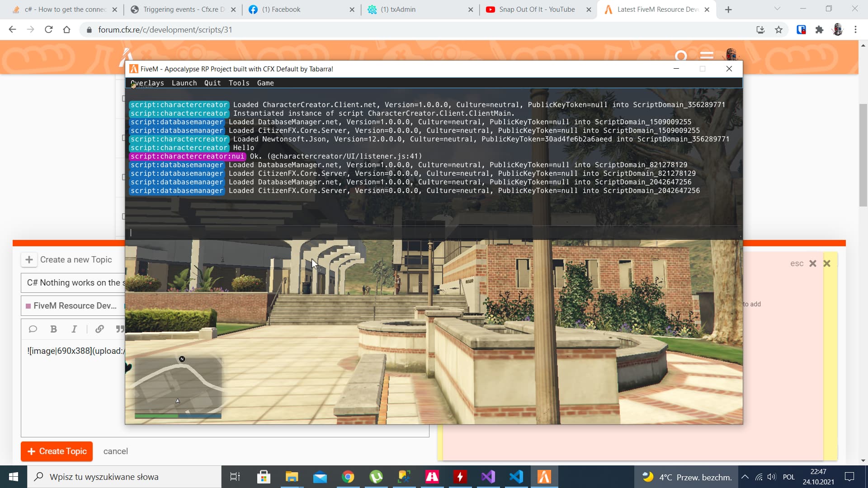Screen dimensions: 868x488
Task: Click the Chrome tab search chevron
Action: (x=777, y=9)
